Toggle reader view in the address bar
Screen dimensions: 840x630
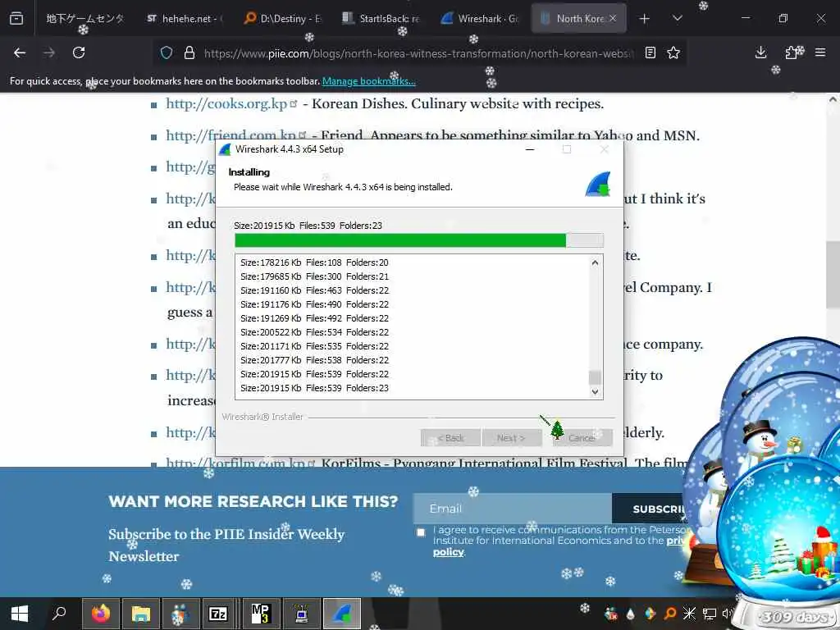click(x=651, y=52)
